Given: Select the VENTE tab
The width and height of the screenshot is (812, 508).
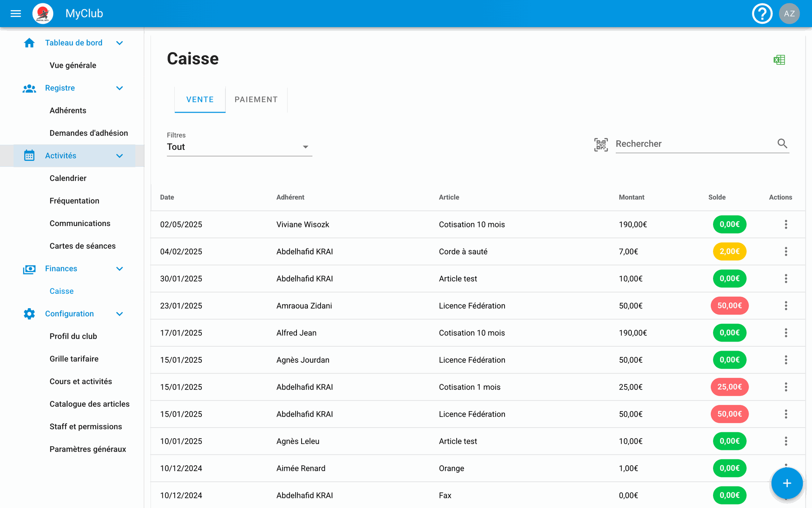Looking at the screenshot, I should pos(200,99).
